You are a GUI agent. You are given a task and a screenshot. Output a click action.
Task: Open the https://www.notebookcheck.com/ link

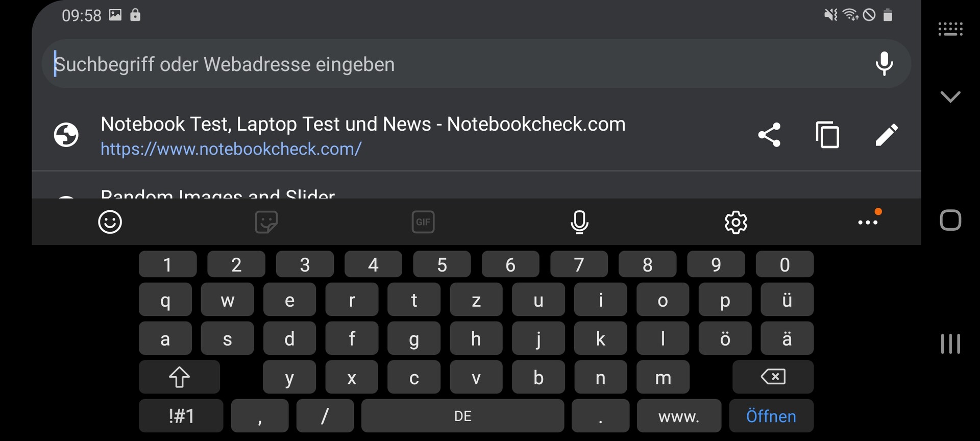tap(231, 149)
